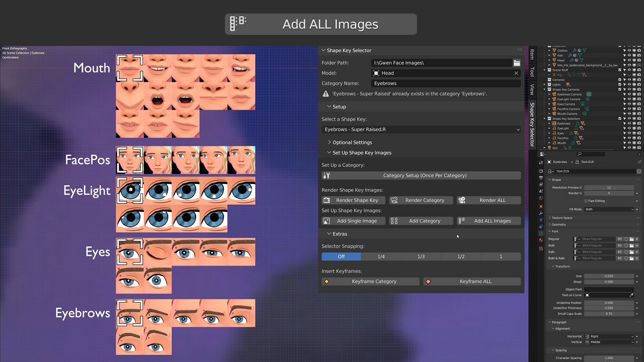Image resolution: width=644 pixels, height=362 pixels.
Task: Open the Output properties tab icon
Action: pos(541,178)
